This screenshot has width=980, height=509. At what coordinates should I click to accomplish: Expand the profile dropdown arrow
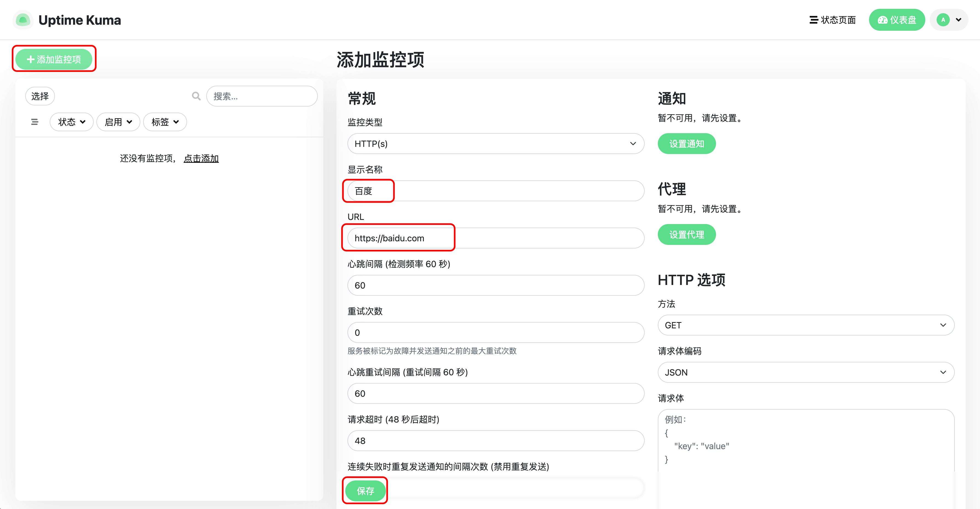(958, 20)
